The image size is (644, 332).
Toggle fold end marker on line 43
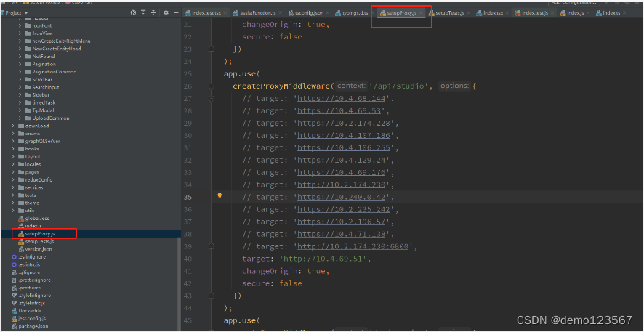point(211,296)
